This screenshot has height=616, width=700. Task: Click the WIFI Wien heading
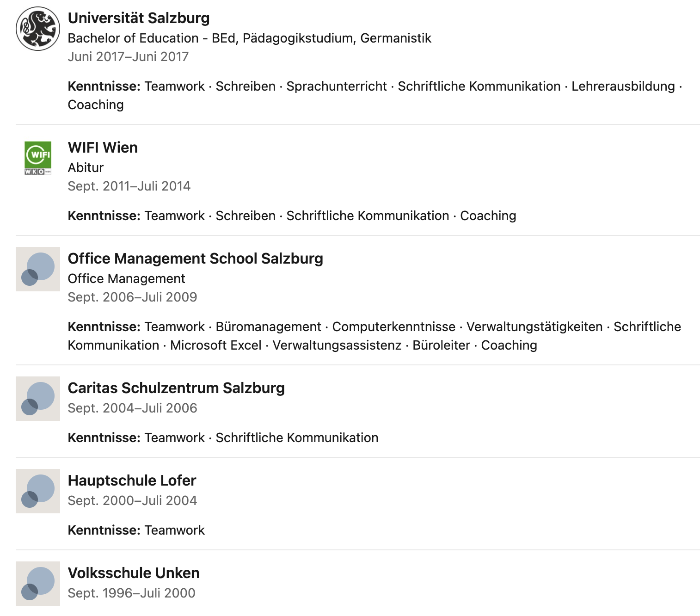coord(103,148)
